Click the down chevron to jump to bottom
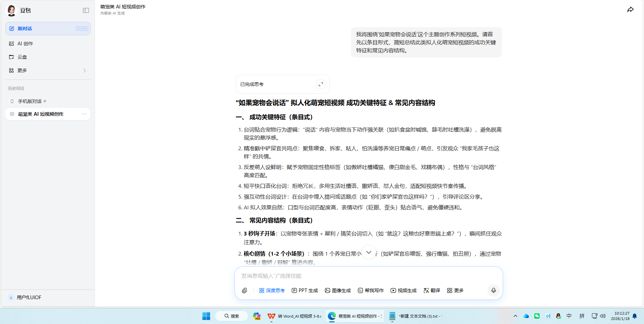Screen dimensions: 644x324 369,253
